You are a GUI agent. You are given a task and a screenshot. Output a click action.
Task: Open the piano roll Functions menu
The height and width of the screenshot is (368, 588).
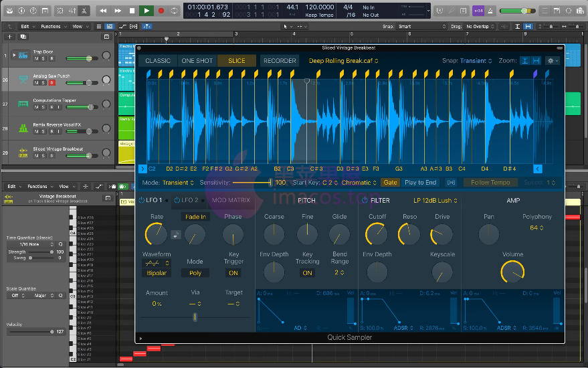point(40,187)
